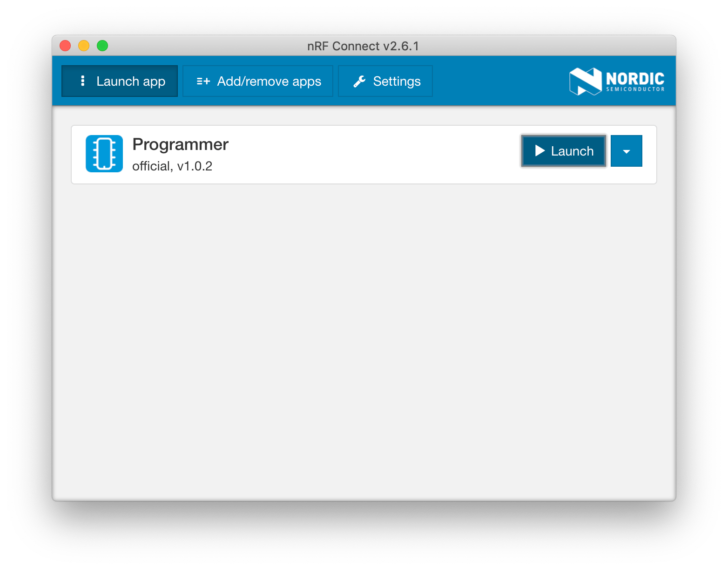
Task: Click the 'official, v1.0.2' version text
Action: click(x=172, y=166)
